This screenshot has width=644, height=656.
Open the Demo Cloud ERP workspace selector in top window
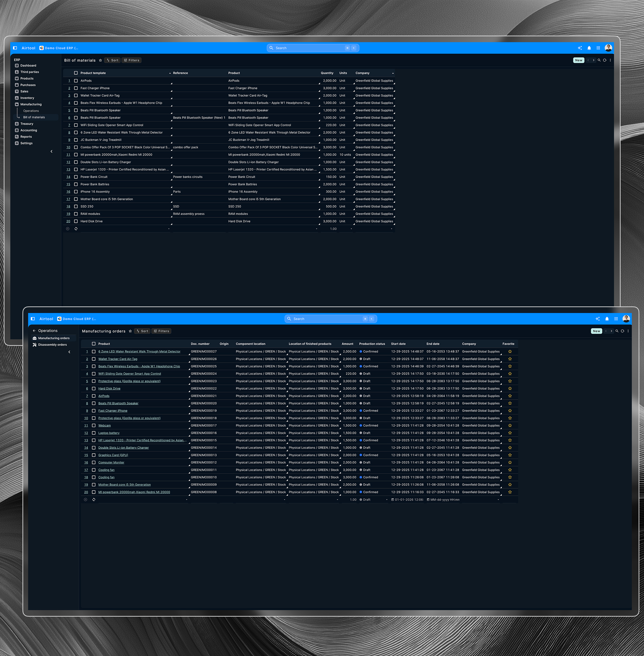tap(59, 48)
